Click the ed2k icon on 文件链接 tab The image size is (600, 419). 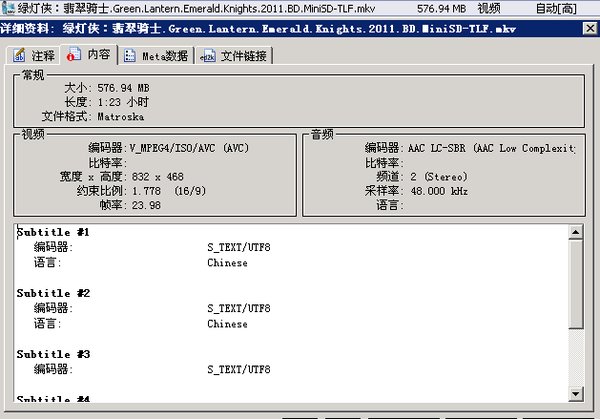(x=208, y=56)
